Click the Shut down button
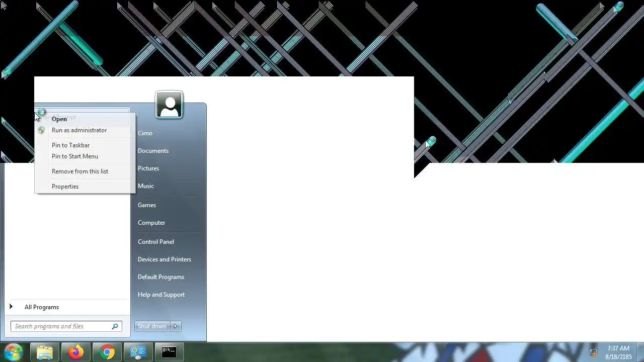The width and height of the screenshot is (644, 362). pyautogui.click(x=152, y=326)
